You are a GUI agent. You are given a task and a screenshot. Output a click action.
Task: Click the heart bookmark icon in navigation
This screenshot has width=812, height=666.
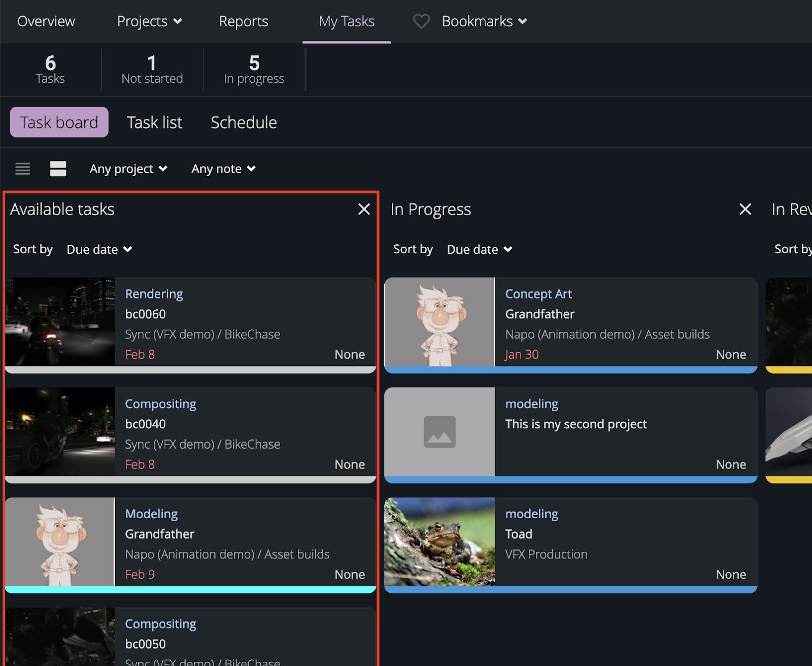click(421, 21)
